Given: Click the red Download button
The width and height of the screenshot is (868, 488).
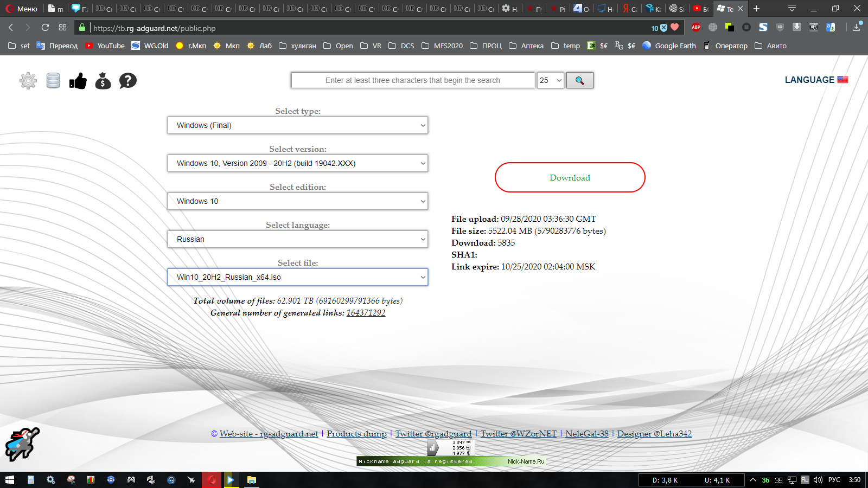Looking at the screenshot, I should pos(570,177).
